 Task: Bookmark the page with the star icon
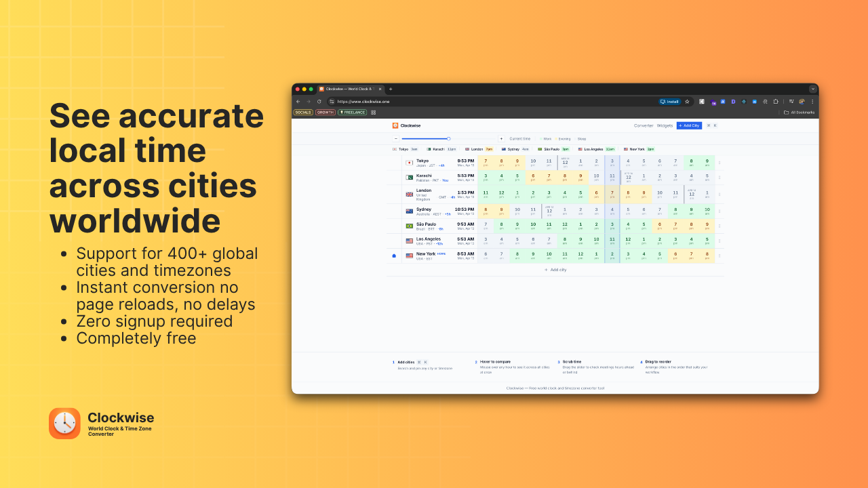687,102
